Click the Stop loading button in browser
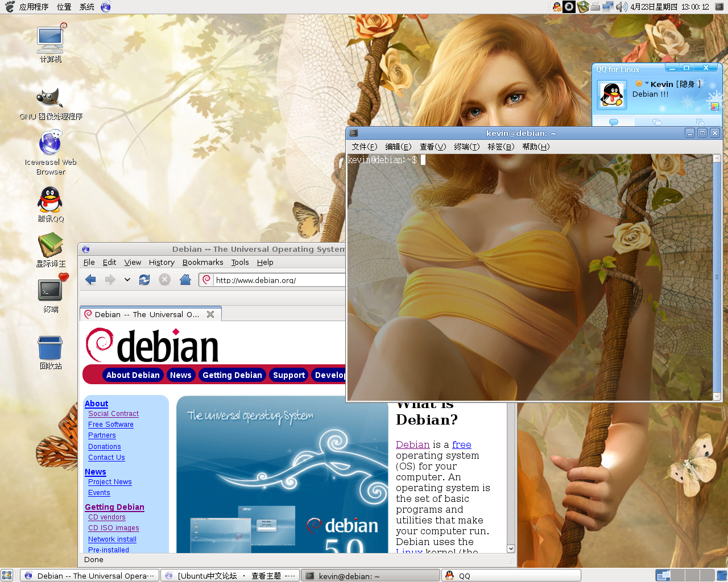 pos(165,280)
